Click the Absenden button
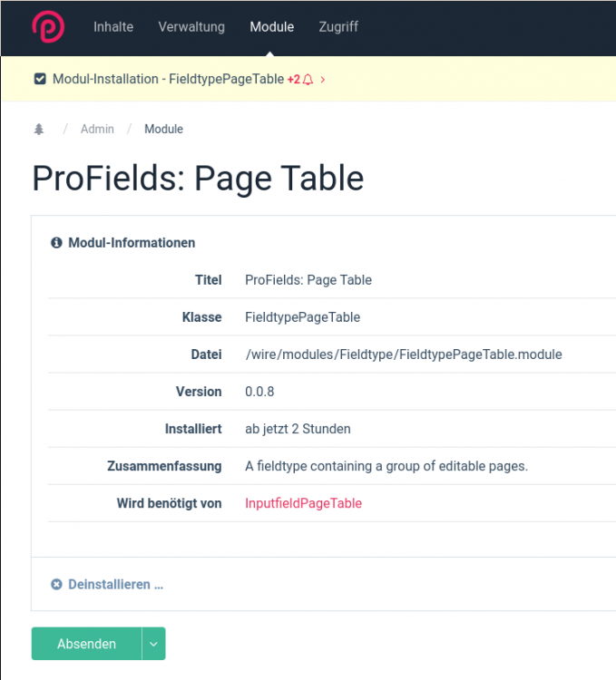616x680 pixels. tap(86, 644)
